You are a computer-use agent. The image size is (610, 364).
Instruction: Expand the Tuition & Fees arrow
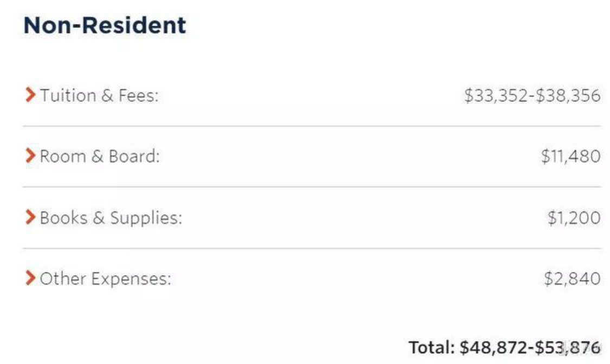[x=30, y=95]
